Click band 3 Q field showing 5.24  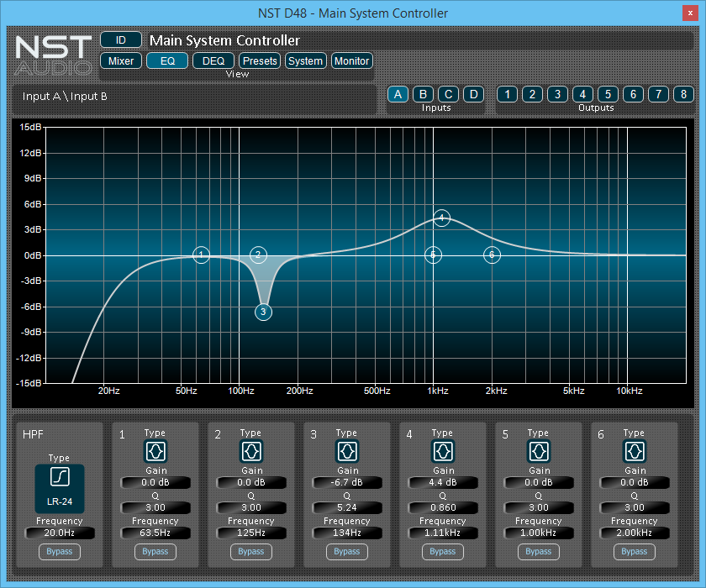point(347,508)
